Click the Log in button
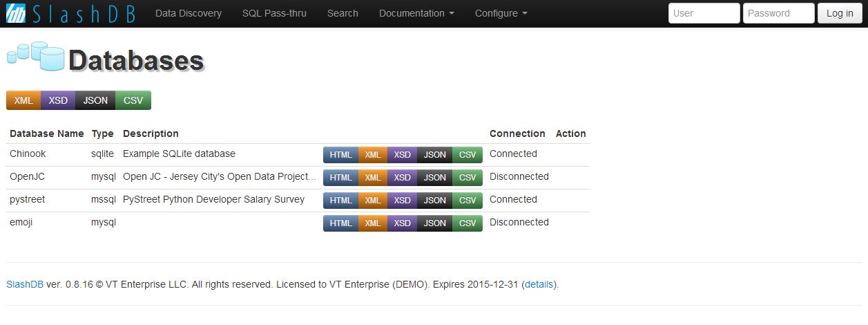This screenshot has width=868, height=325. [840, 13]
